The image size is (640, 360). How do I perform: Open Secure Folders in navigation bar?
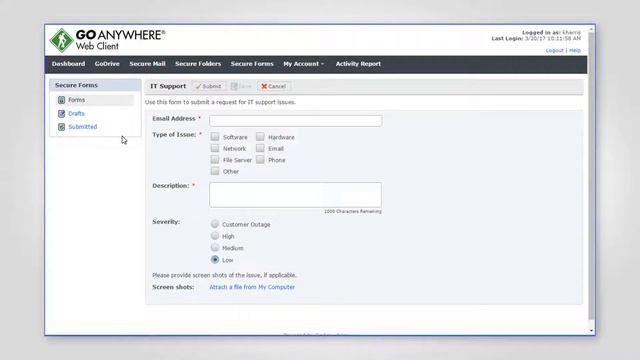coord(198,64)
